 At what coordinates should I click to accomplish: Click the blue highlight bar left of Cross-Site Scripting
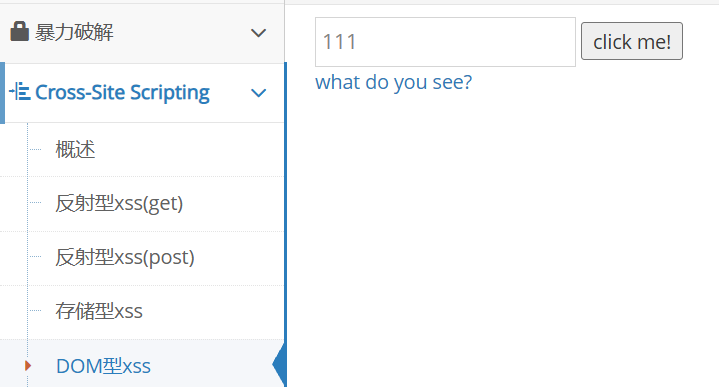click(x=2, y=93)
